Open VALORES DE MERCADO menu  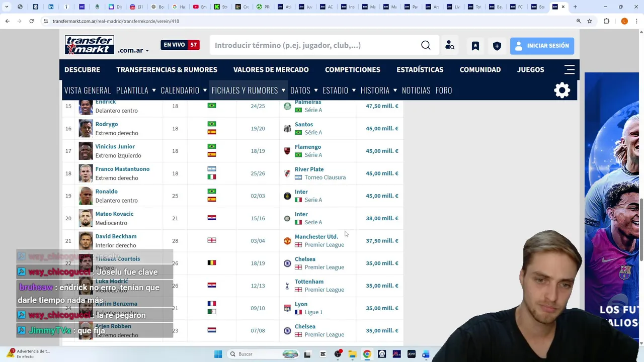[271, 69]
